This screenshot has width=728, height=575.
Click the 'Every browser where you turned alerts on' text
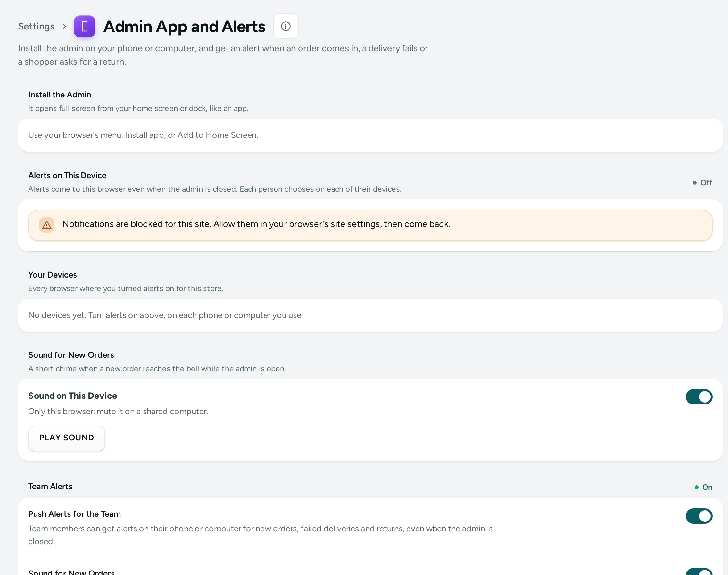(126, 288)
